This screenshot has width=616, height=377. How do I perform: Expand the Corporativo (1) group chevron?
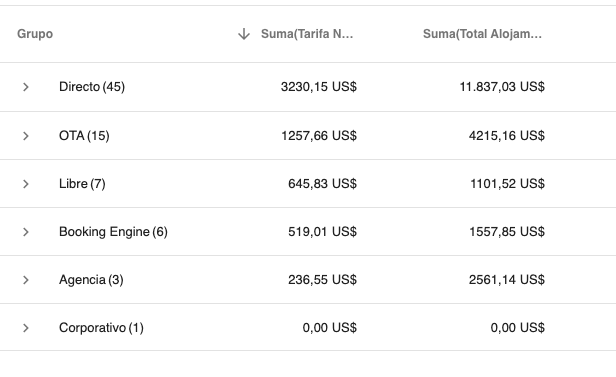coord(26,328)
